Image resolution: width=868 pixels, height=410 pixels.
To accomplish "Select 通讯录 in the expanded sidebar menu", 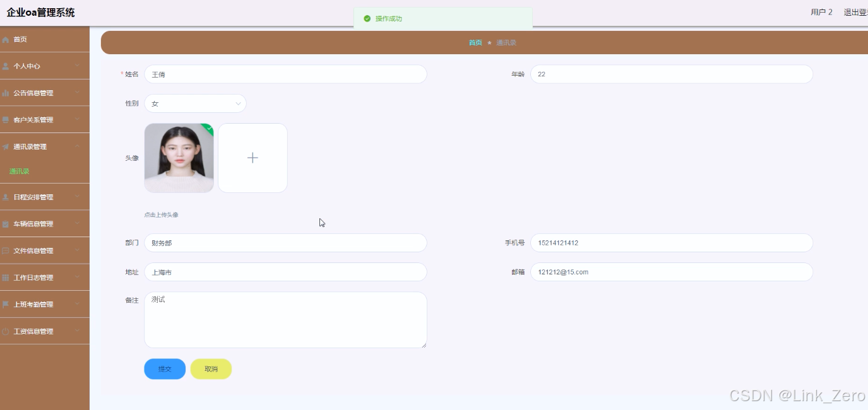I will tap(18, 170).
